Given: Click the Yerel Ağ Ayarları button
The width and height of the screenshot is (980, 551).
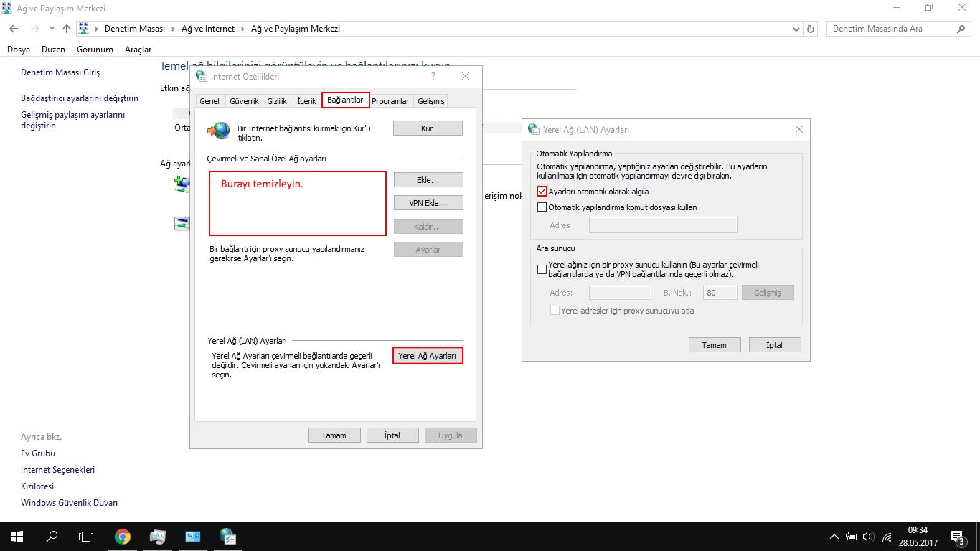Looking at the screenshot, I should pyautogui.click(x=428, y=356).
